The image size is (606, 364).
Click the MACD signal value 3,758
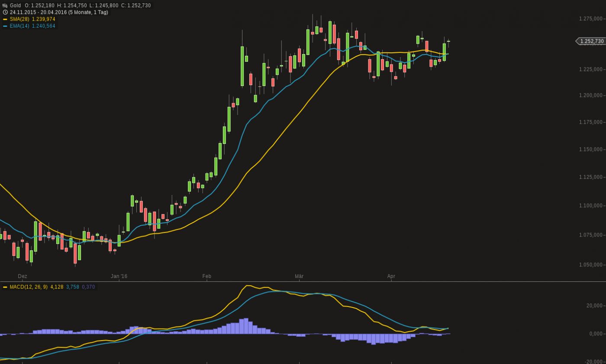pyautogui.click(x=73, y=287)
